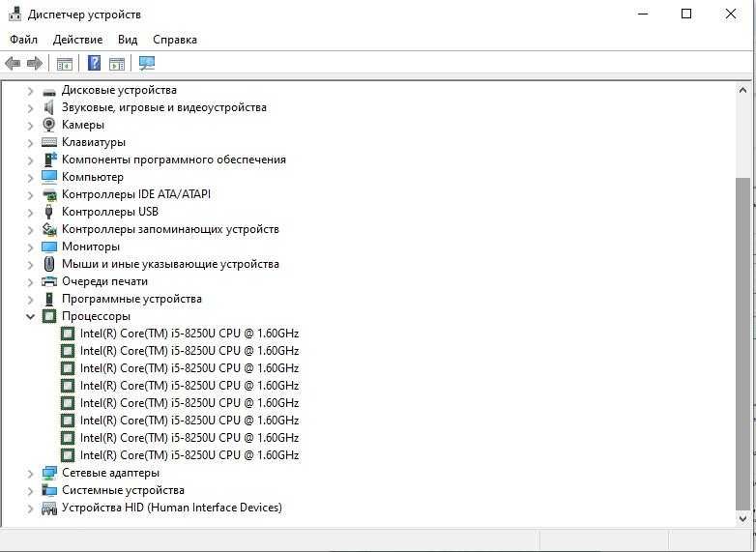Viewport: 756px width, 552px height.
Task: Maximize the Диспетчер устройств window
Action: [x=686, y=14]
